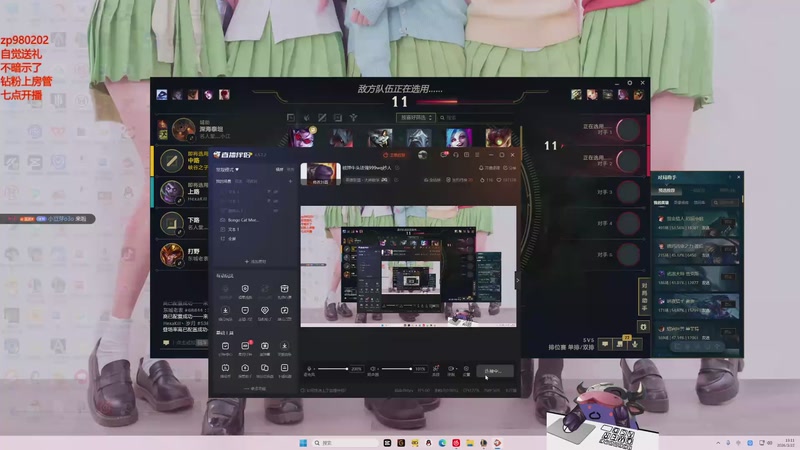
Task: Click the search box in 对局助手 panel
Action: [727, 203]
